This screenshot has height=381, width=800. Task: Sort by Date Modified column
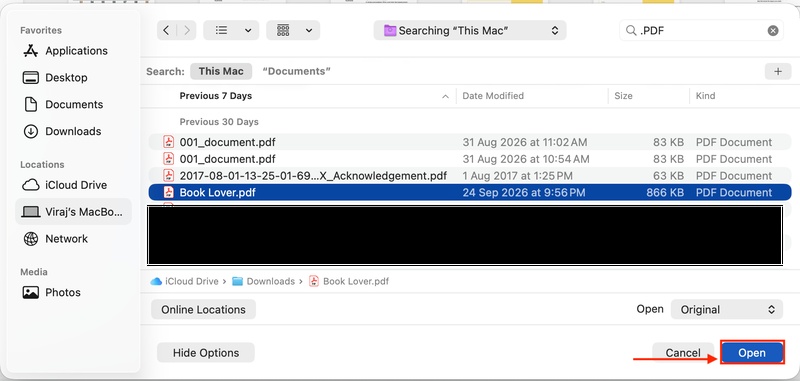coord(493,96)
